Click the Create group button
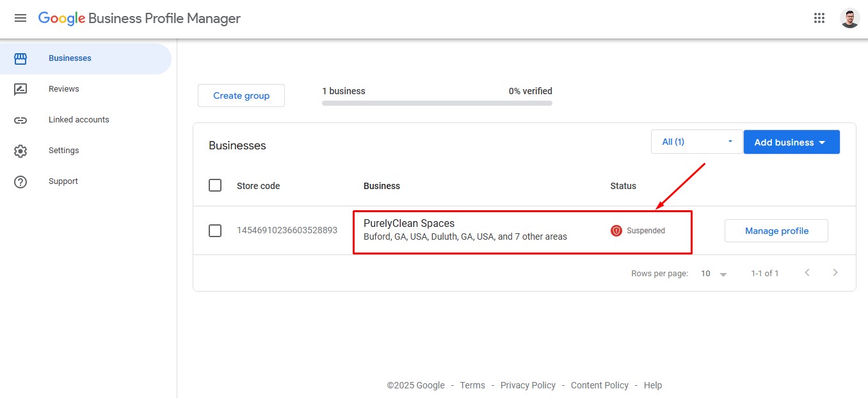 pos(241,95)
